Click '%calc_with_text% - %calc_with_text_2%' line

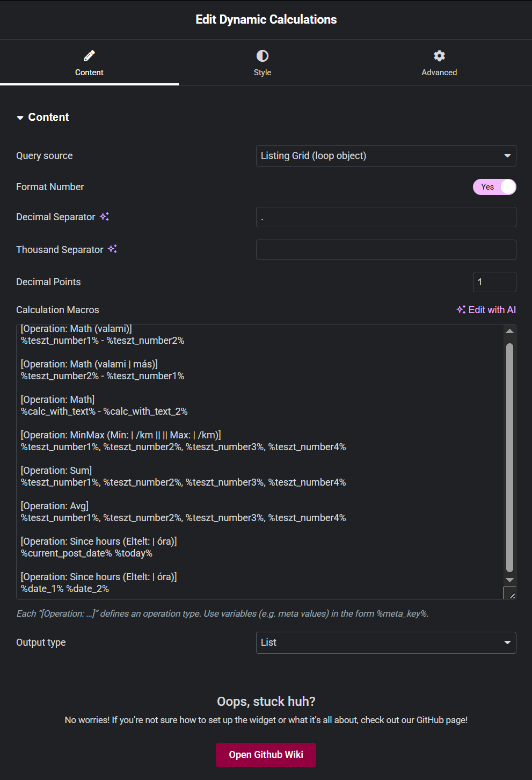pos(104,411)
